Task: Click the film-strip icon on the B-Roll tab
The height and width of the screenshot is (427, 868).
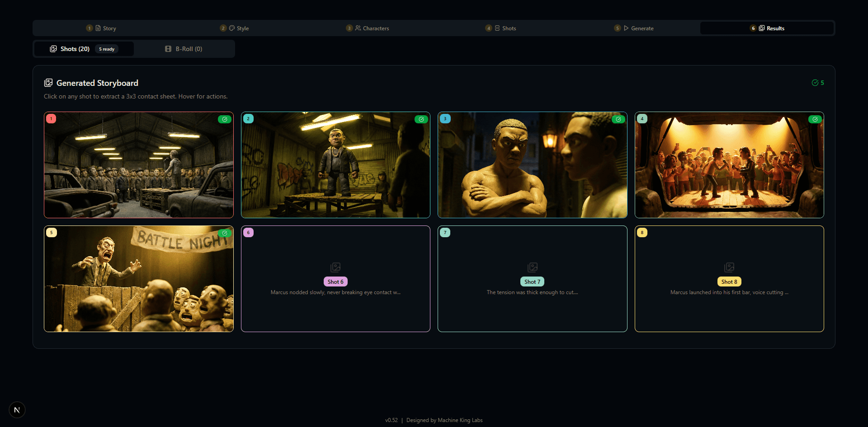Action: 168,49
